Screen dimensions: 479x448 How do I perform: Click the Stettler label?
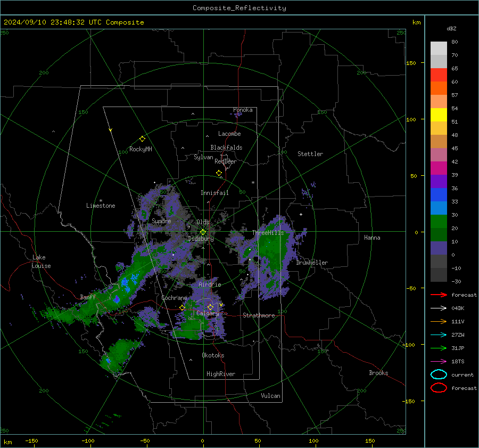coord(310,154)
